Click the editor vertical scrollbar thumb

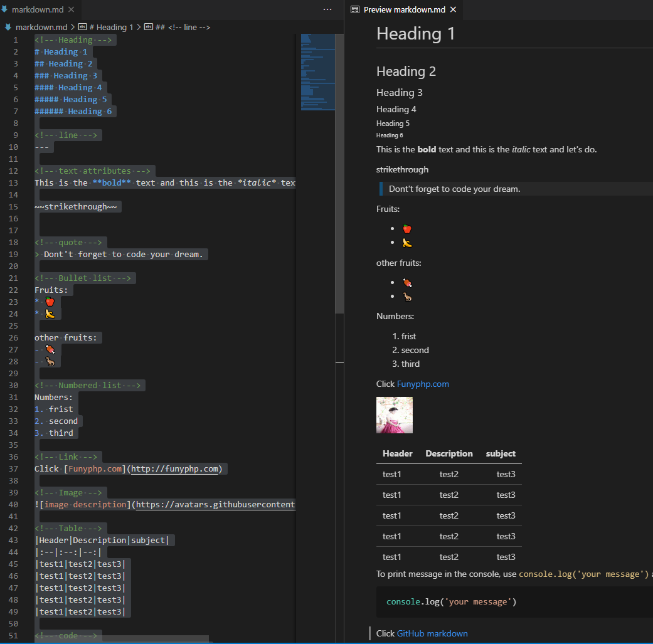click(x=339, y=174)
